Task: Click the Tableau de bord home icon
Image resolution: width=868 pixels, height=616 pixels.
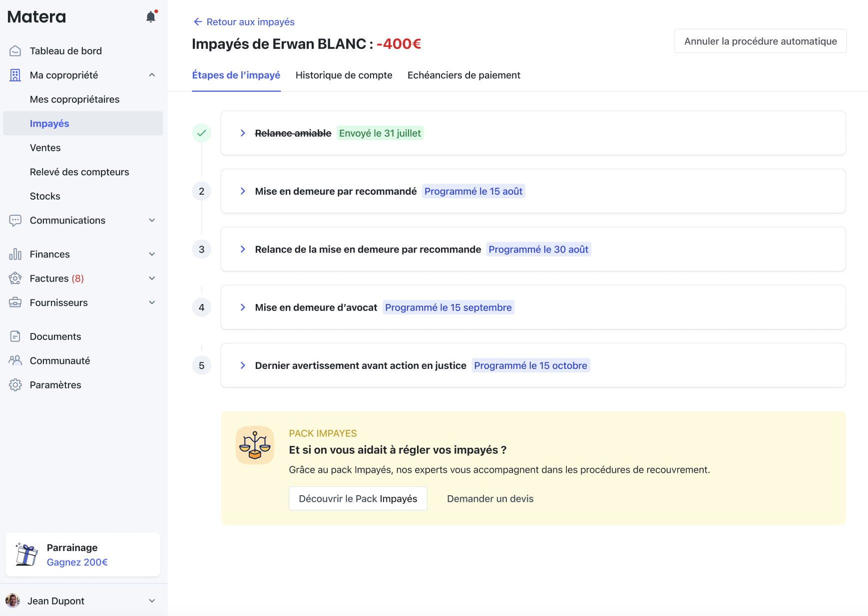Action: pos(15,51)
